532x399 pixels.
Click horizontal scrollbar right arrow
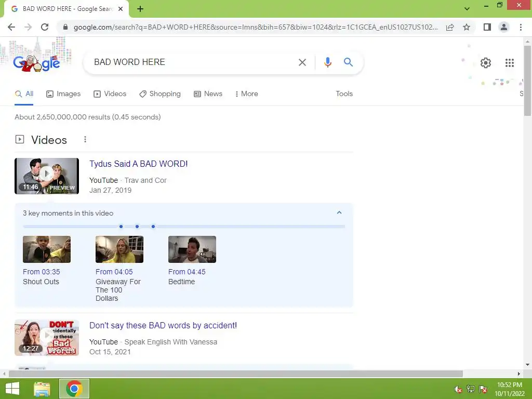pyautogui.click(x=519, y=374)
